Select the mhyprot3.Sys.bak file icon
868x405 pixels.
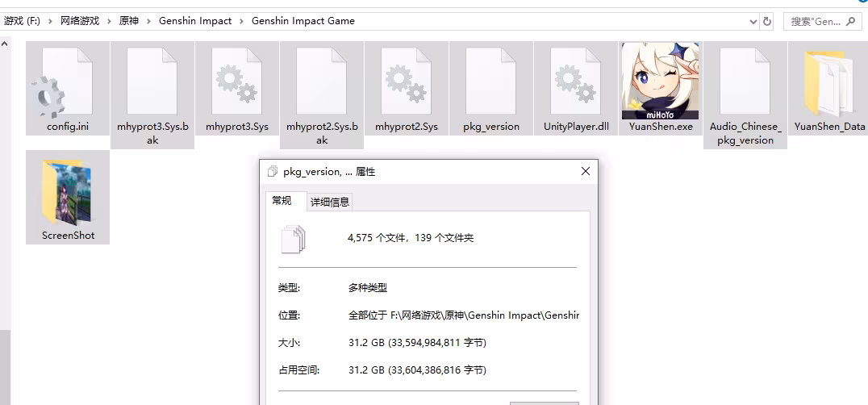152,81
